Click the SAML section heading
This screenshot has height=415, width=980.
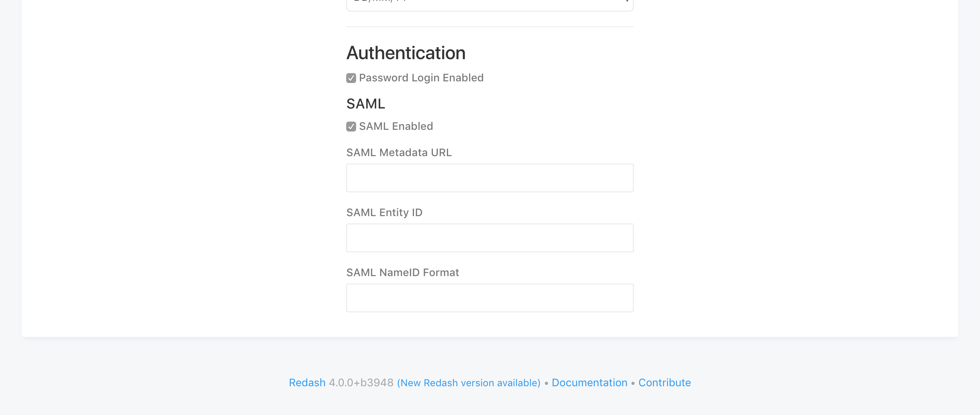(366, 104)
